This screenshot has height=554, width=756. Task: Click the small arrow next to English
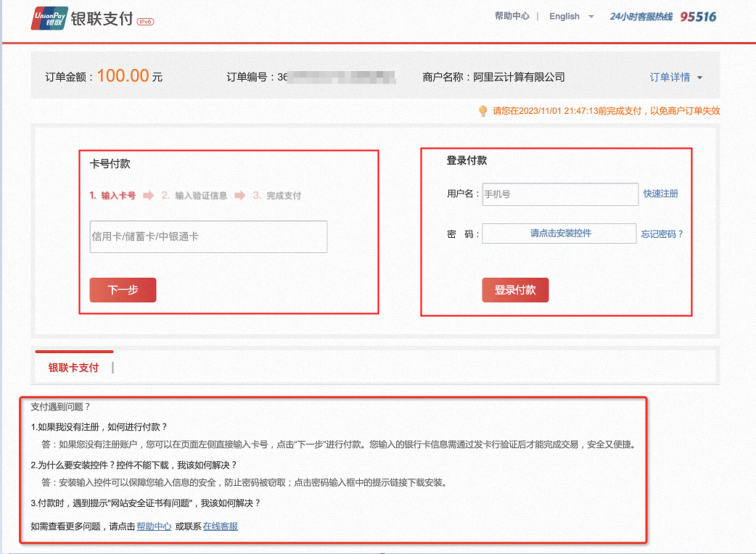click(591, 17)
